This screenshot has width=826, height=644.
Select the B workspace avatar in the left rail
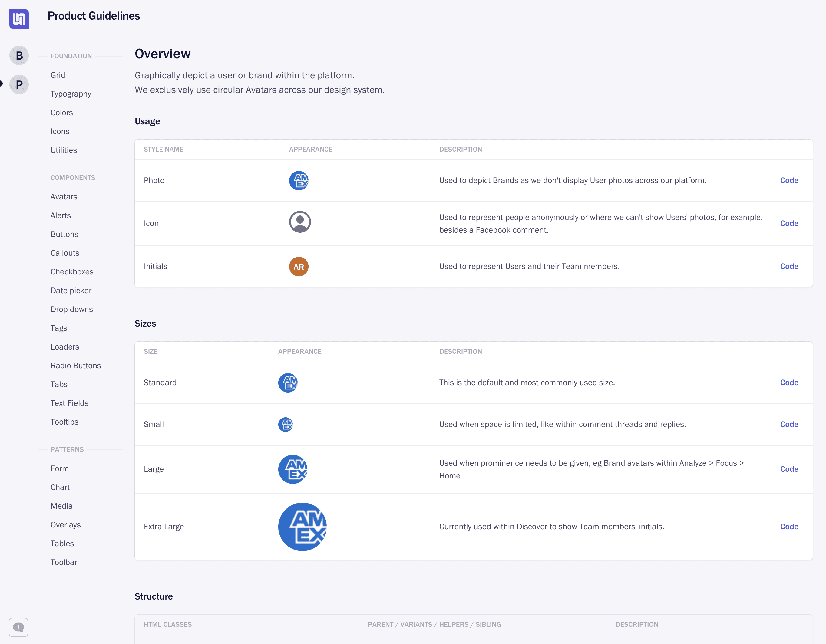18,55
